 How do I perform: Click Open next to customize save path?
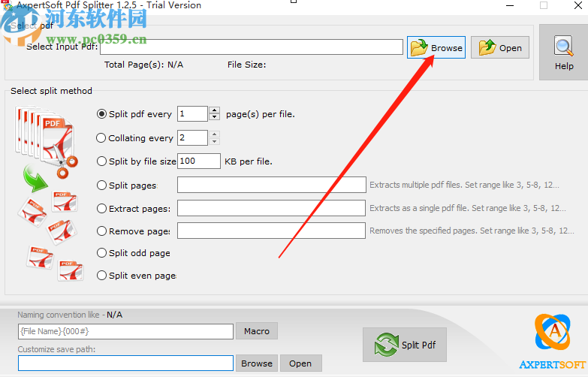coord(300,363)
